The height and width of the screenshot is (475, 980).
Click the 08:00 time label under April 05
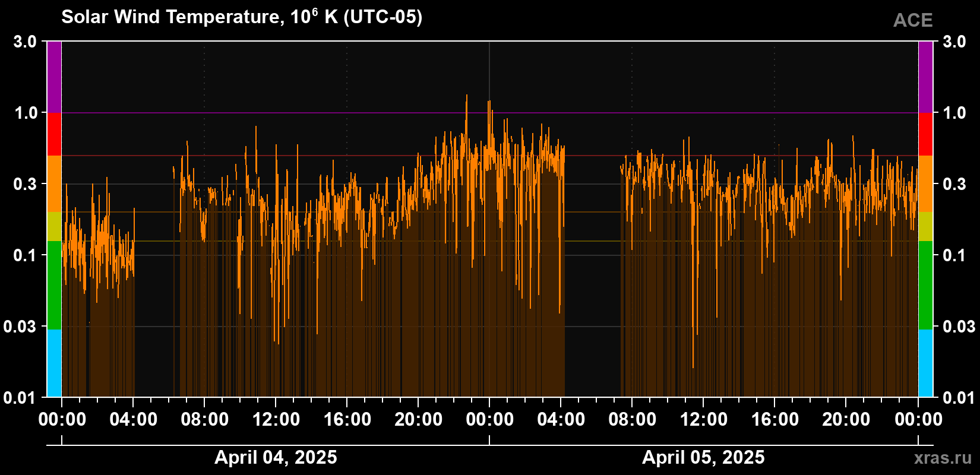pyautogui.click(x=633, y=420)
